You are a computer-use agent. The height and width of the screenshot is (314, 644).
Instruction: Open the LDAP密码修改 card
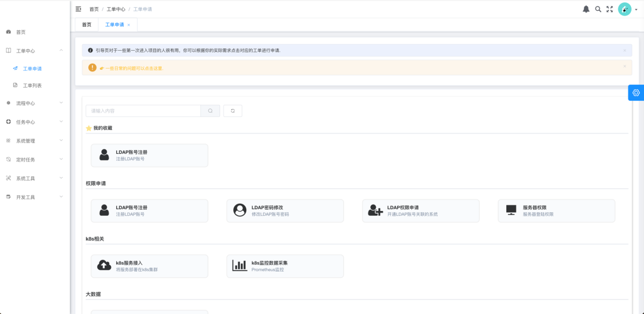[x=285, y=211]
